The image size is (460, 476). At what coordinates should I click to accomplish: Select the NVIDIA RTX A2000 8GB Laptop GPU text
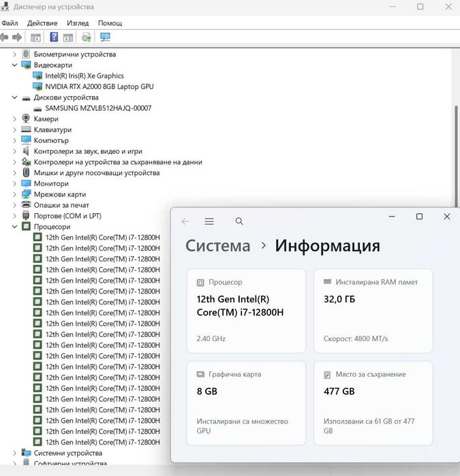99,86
